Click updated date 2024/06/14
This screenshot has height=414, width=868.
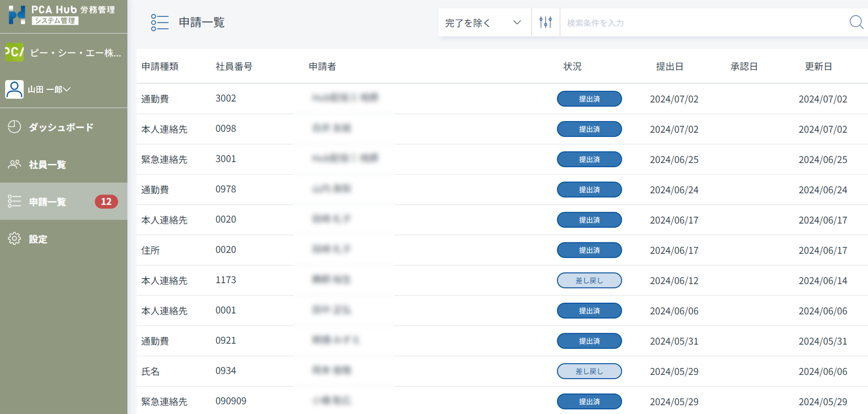coord(823,281)
